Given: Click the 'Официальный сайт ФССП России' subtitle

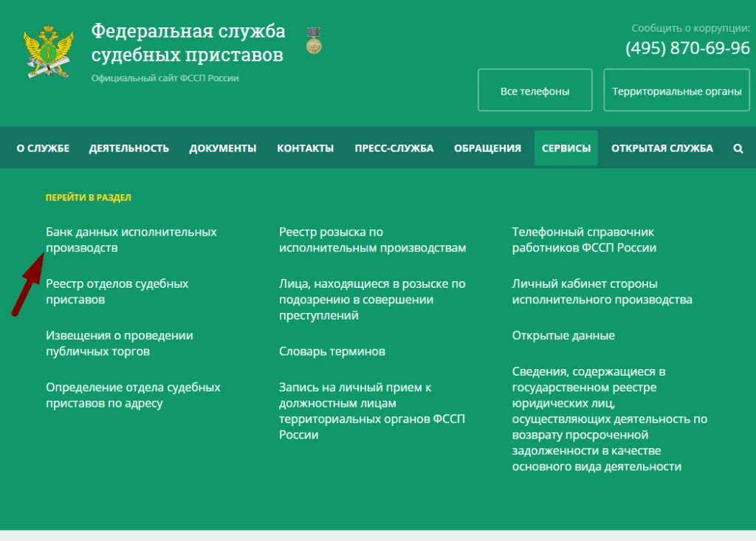Looking at the screenshot, I should click(165, 78).
